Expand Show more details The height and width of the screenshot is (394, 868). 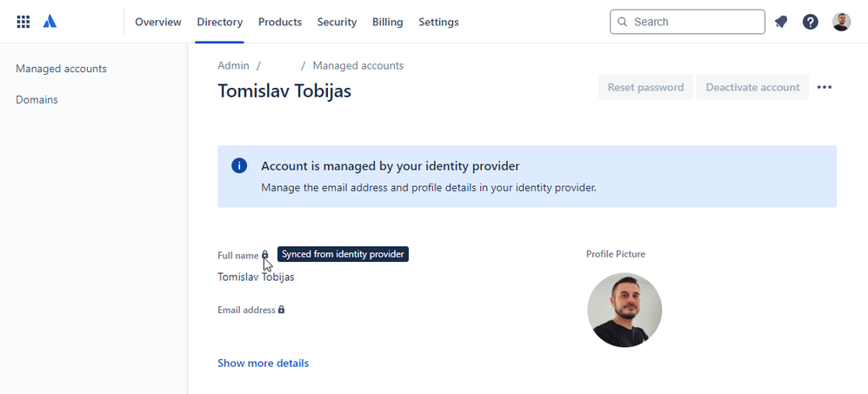[263, 363]
